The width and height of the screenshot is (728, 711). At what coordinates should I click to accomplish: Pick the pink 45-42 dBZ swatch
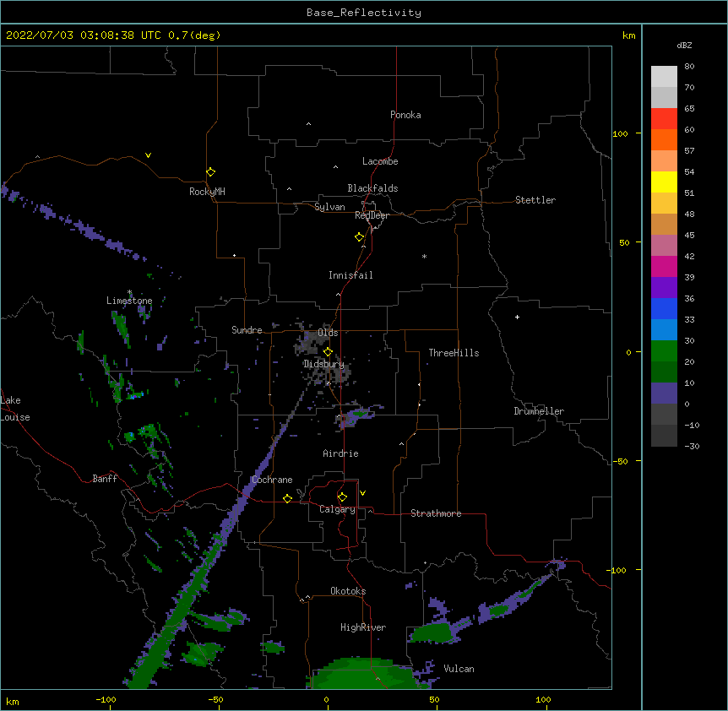coord(664,246)
